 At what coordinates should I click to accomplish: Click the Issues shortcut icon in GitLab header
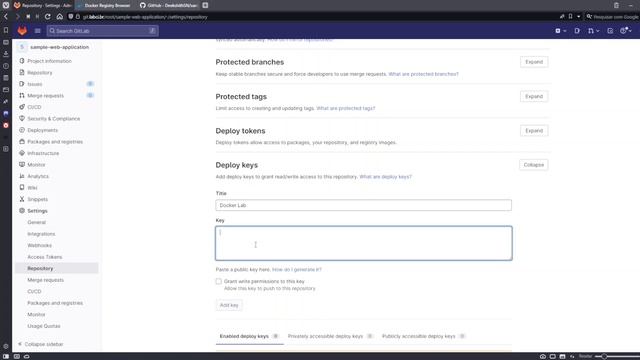[x=577, y=31]
